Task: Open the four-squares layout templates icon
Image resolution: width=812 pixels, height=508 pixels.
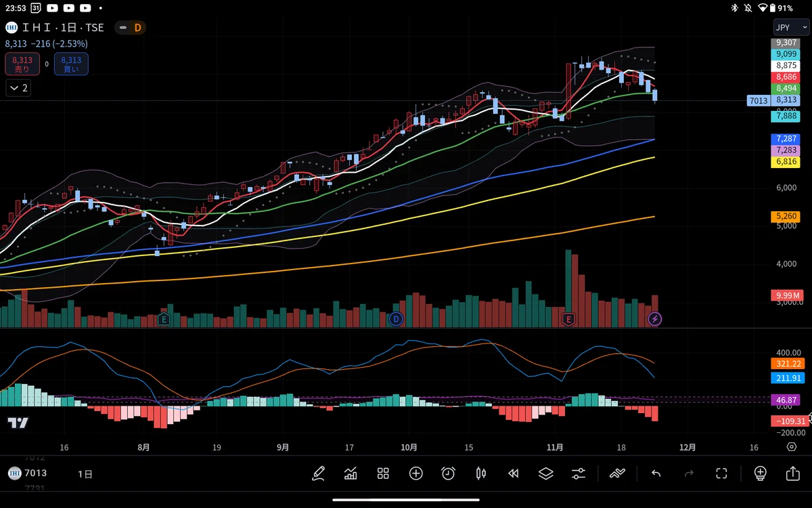Action: [383, 473]
